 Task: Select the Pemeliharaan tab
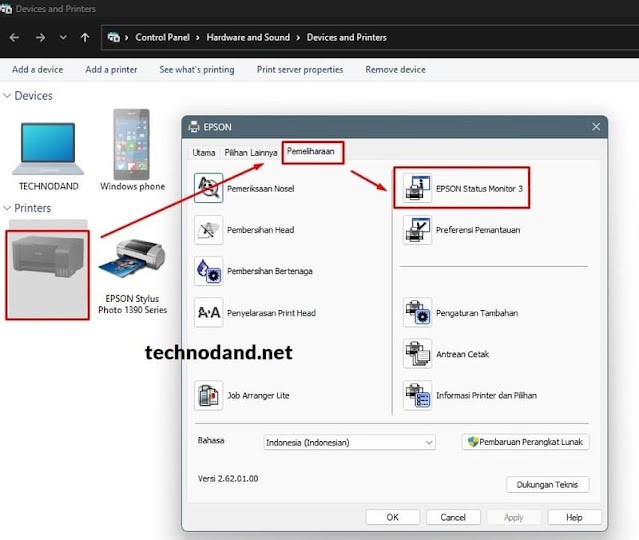click(x=311, y=152)
